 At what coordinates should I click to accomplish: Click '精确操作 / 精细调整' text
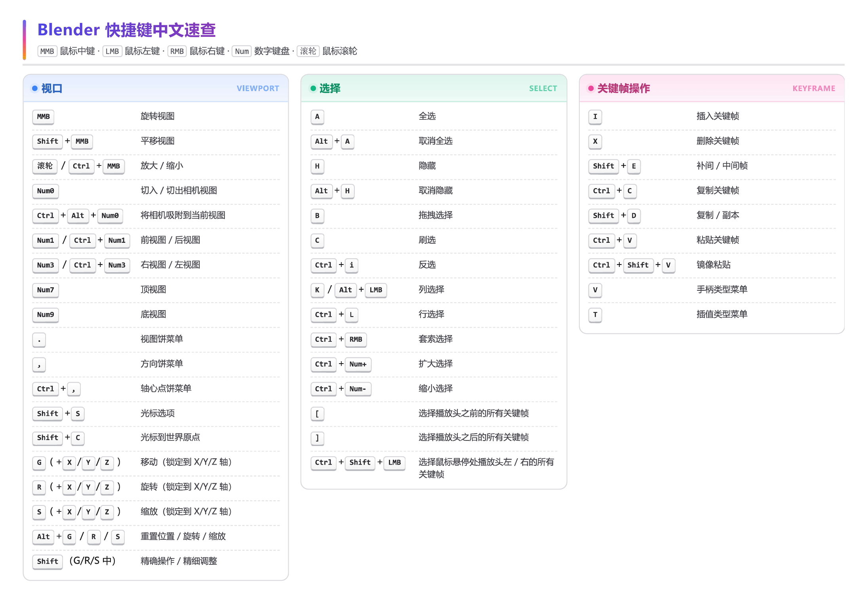179,561
